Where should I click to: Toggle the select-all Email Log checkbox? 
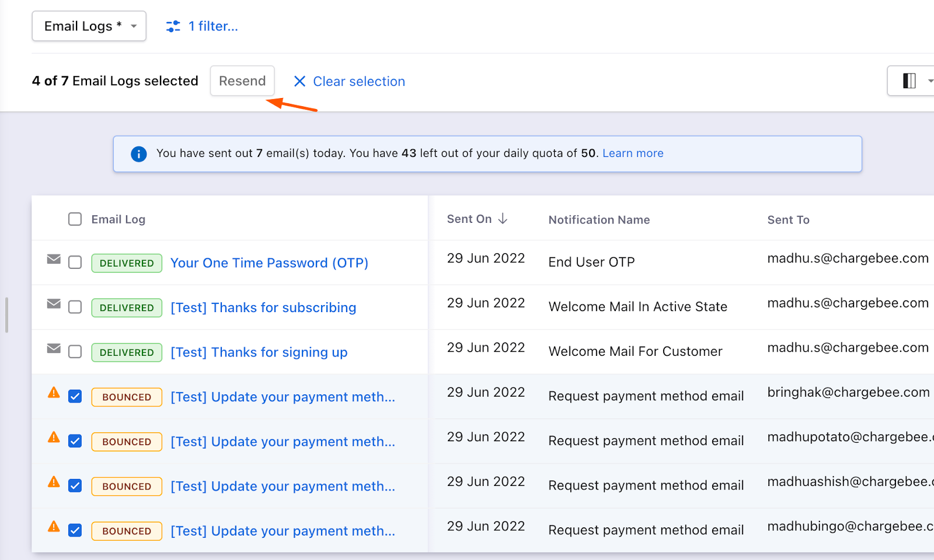(75, 219)
